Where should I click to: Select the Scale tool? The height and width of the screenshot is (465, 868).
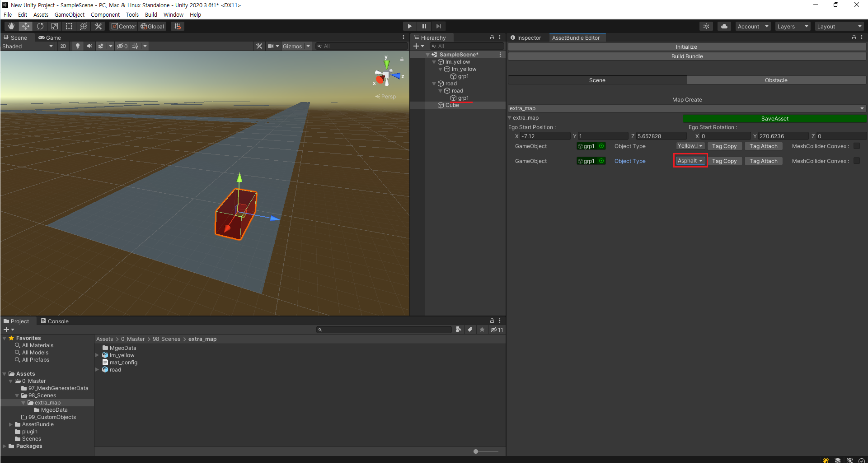click(x=55, y=26)
